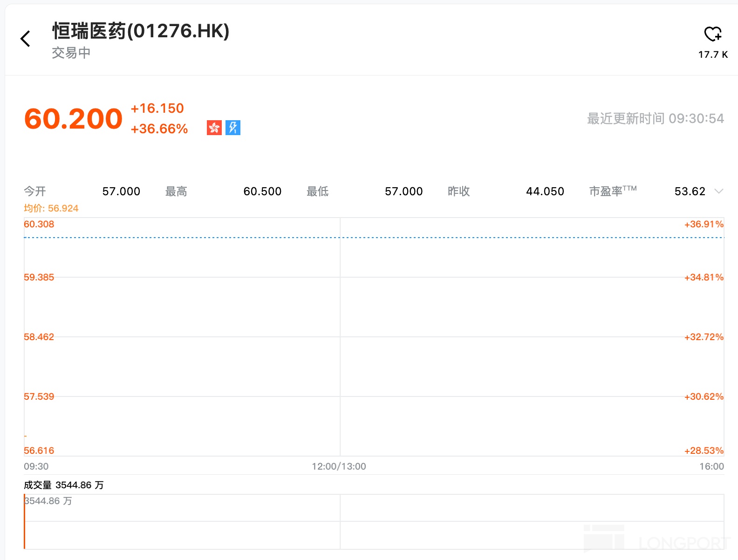Screen dimensions: 738x560
Task: Click the 交易中 trading status label
Action: coord(71,53)
